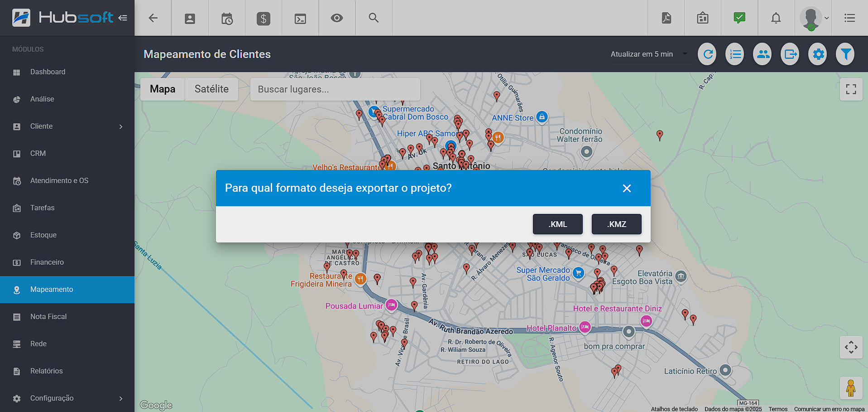Click the Street View pegman
Viewport: 868px width, 412px height.
(851, 388)
